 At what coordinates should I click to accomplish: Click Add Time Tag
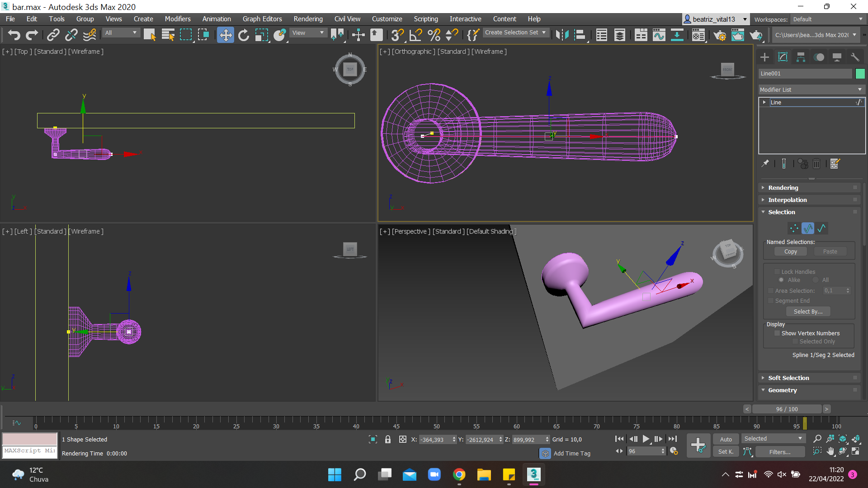(x=572, y=453)
